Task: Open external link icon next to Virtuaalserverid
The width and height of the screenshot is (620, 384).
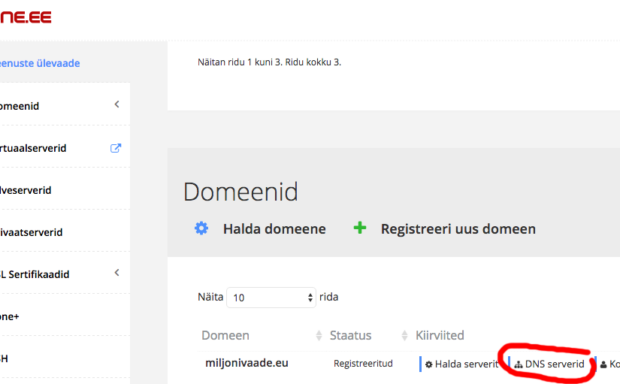Action: pyautogui.click(x=115, y=148)
